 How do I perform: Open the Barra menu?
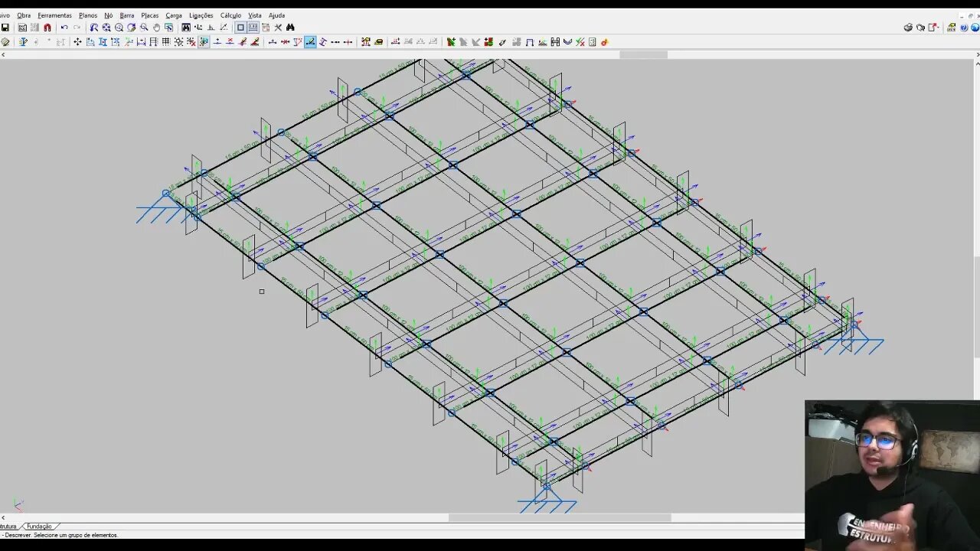click(x=127, y=15)
